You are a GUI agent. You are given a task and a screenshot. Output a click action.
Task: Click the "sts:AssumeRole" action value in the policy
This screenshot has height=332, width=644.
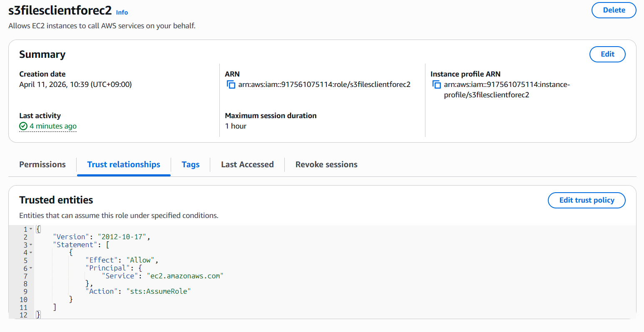coord(158,291)
